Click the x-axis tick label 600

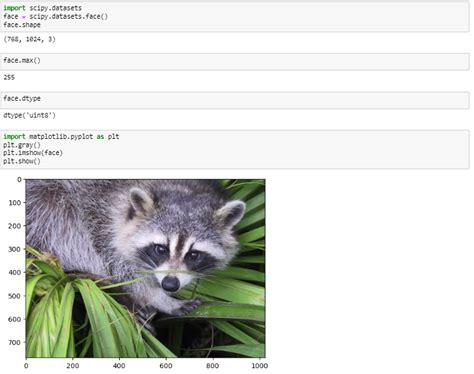166,366
